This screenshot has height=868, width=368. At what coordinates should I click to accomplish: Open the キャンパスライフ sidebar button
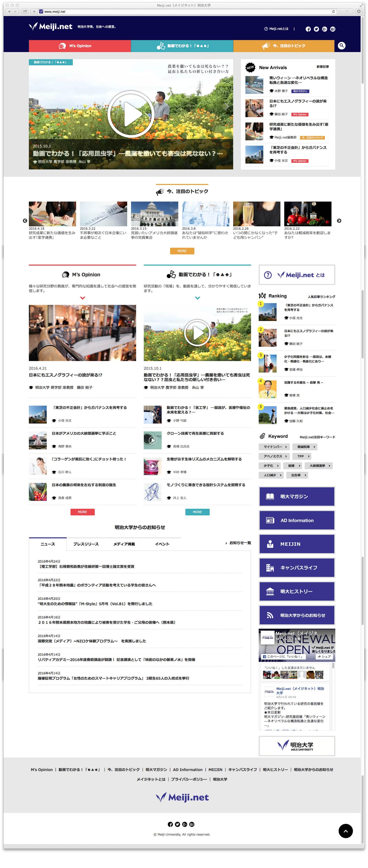pyautogui.click(x=297, y=567)
